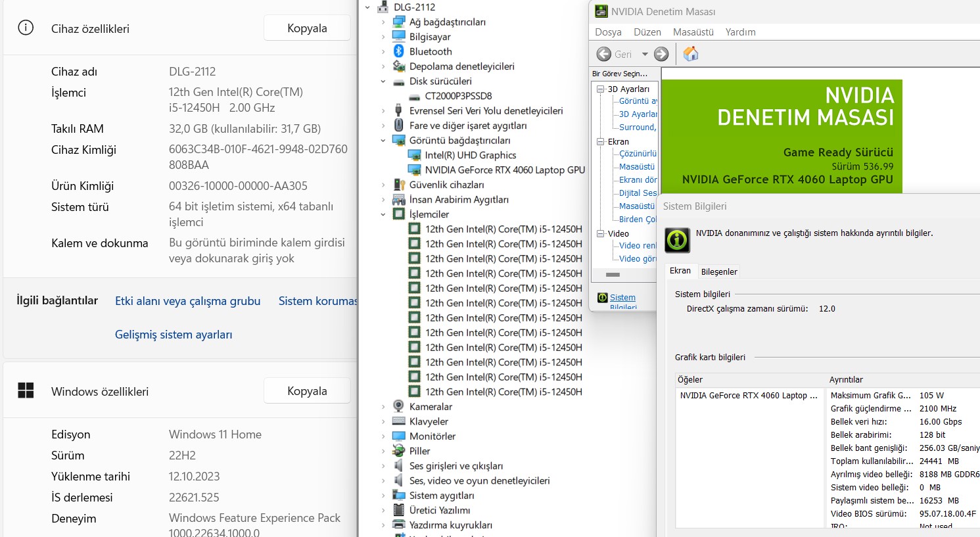The width and height of the screenshot is (980, 537).
Task: Click the Bilgisayar device icon
Action: (398, 37)
